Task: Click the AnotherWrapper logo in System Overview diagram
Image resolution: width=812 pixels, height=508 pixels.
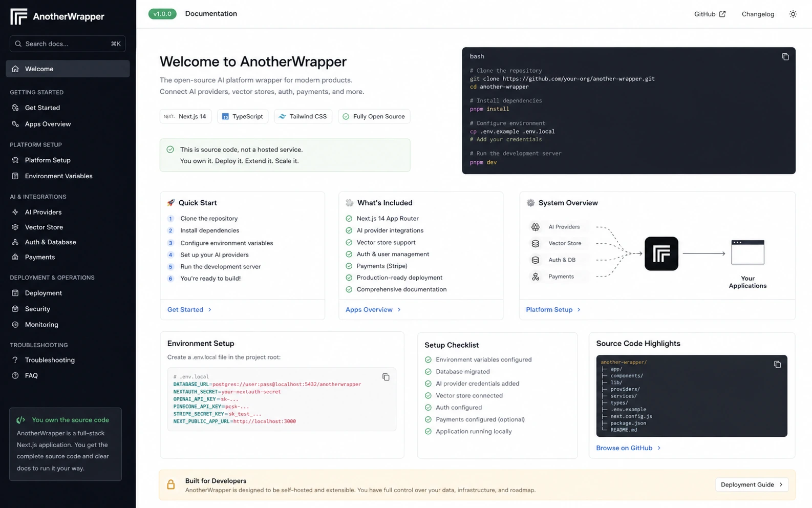Action: (661, 253)
